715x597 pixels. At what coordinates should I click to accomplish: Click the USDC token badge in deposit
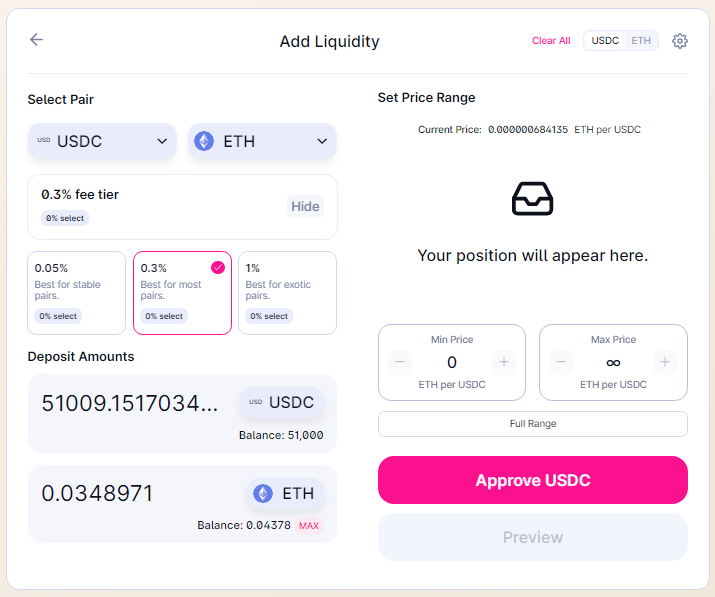[282, 402]
